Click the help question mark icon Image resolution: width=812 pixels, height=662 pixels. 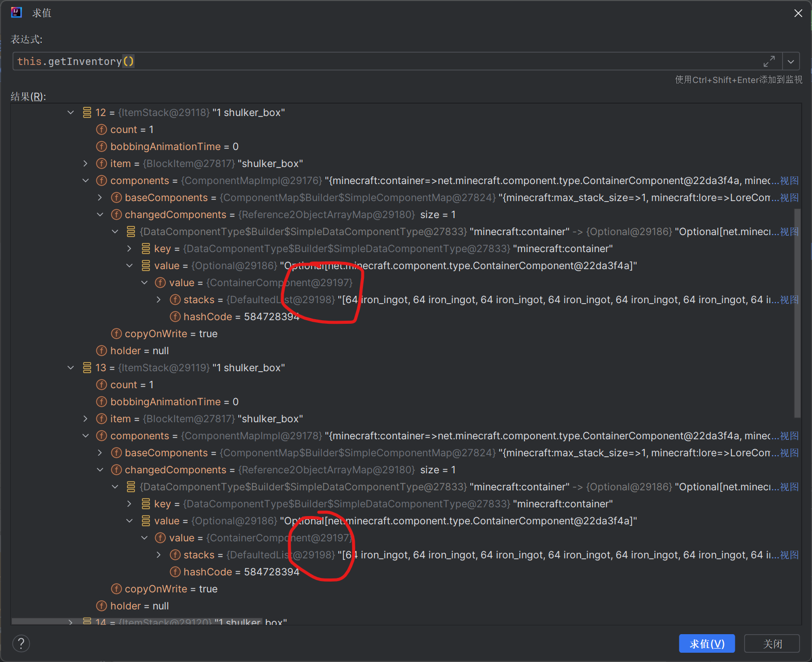tap(21, 643)
